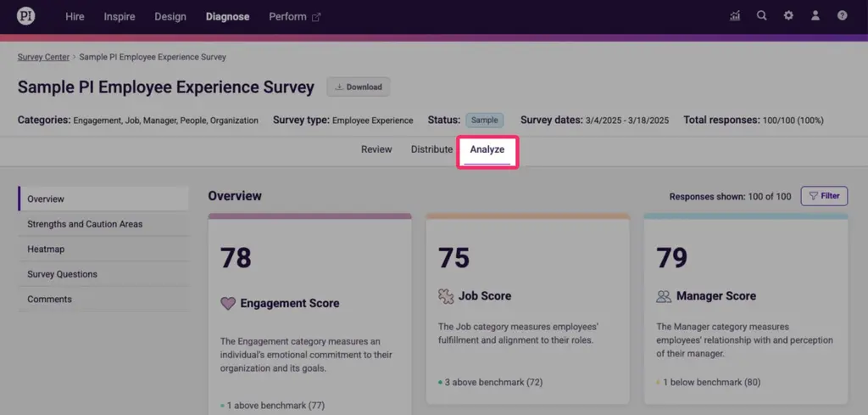868x415 pixels.
Task: Follow the Survey Center breadcrumb link
Action: tap(43, 57)
